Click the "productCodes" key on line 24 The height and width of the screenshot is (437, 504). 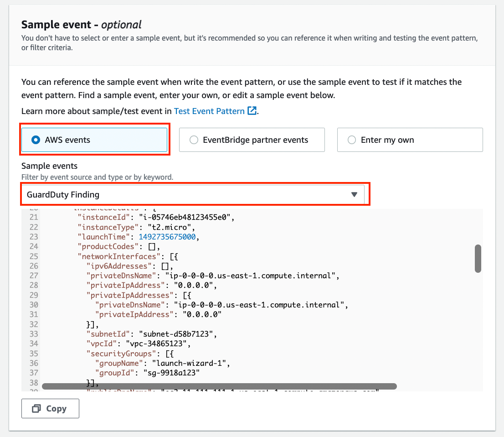pos(108,246)
